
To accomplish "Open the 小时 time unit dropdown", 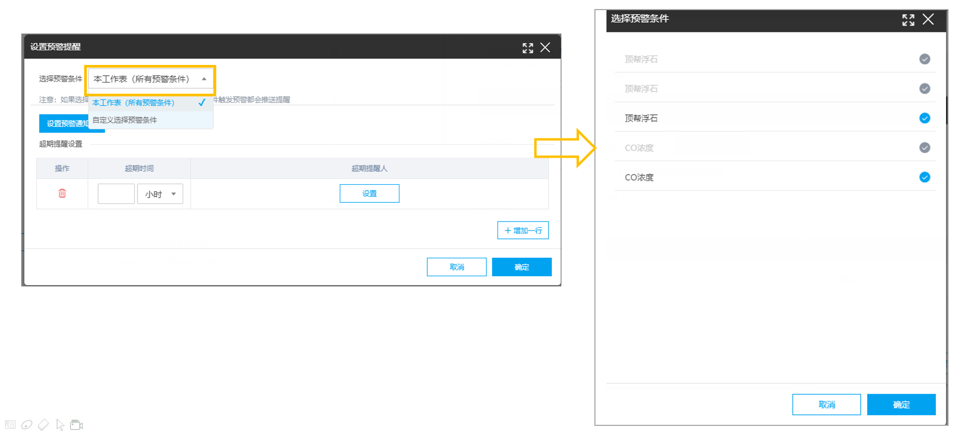I will [x=160, y=194].
